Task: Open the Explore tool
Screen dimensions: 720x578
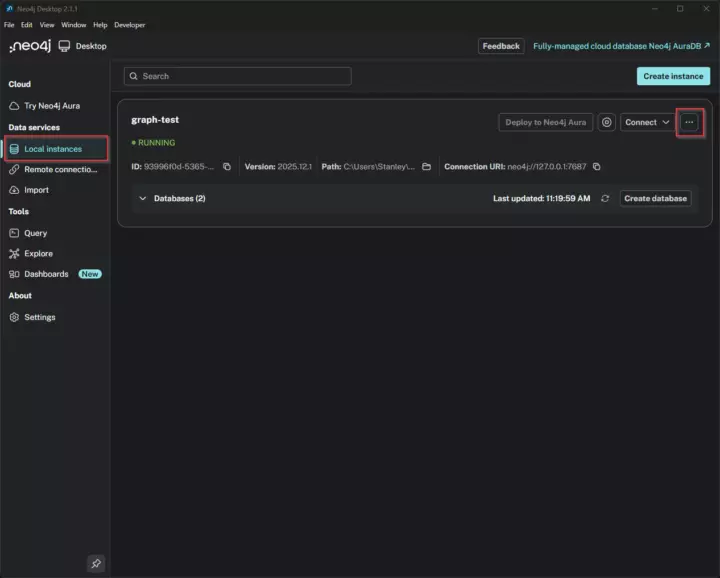Action: pos(38,254)
